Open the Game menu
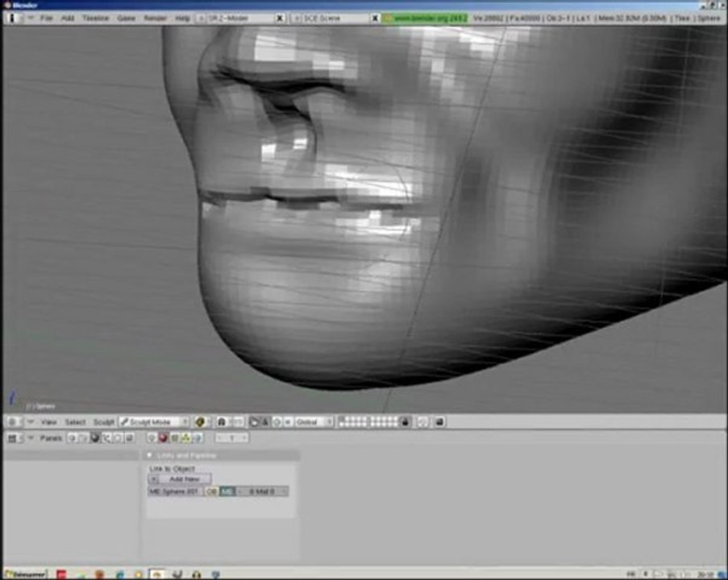This screenshot has height=580, width=728. point(126,18)
